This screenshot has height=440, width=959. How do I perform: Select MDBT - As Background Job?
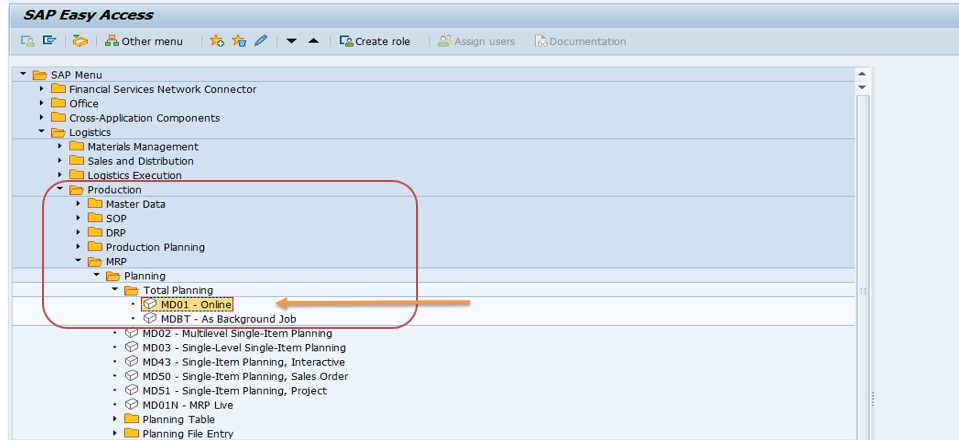(x=229, y=319)
